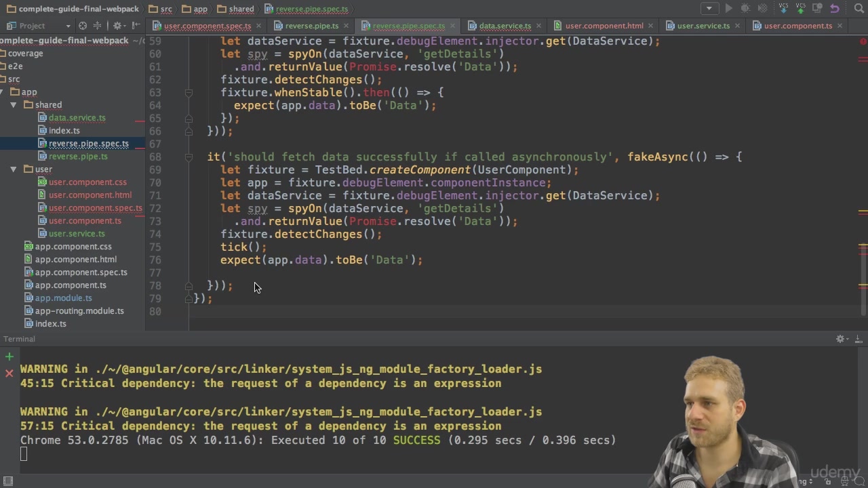The image size is (868, 488).
Task: Click the Undo revert arrow icon
Action: [835, 9]
